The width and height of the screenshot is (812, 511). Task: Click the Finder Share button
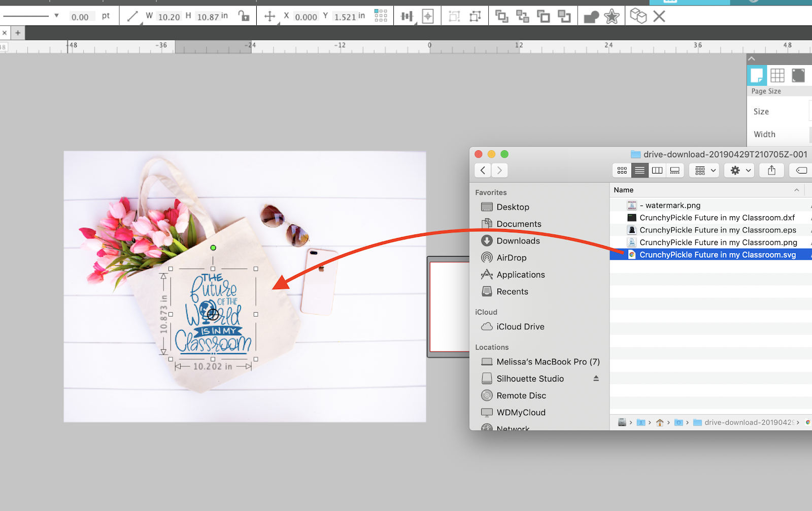click(x=772, y=171)
